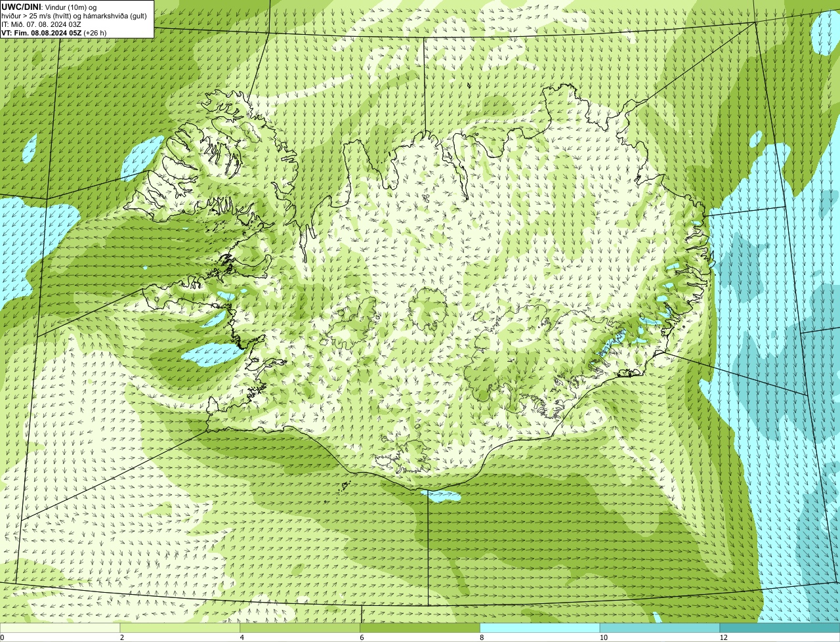Click the 'VT: Fim. 08.08.2024 05Z (+26 h)' line
This screenshot has height=642, width=840.
(54, 32)
